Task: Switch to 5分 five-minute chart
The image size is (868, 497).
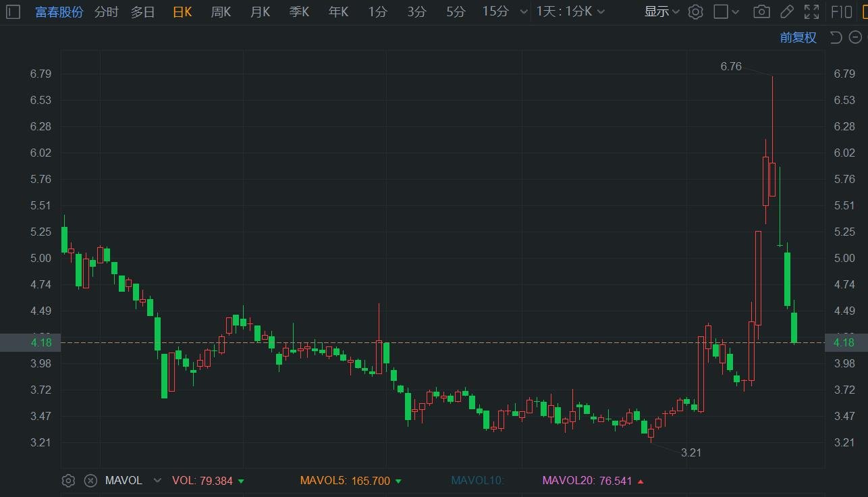Action: coord(456,11)
